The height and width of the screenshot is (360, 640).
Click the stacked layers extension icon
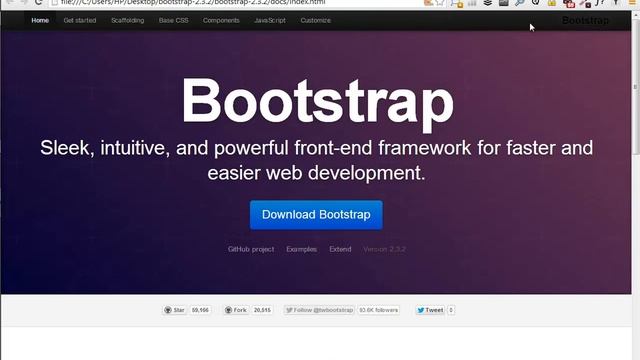pos(487,3)
